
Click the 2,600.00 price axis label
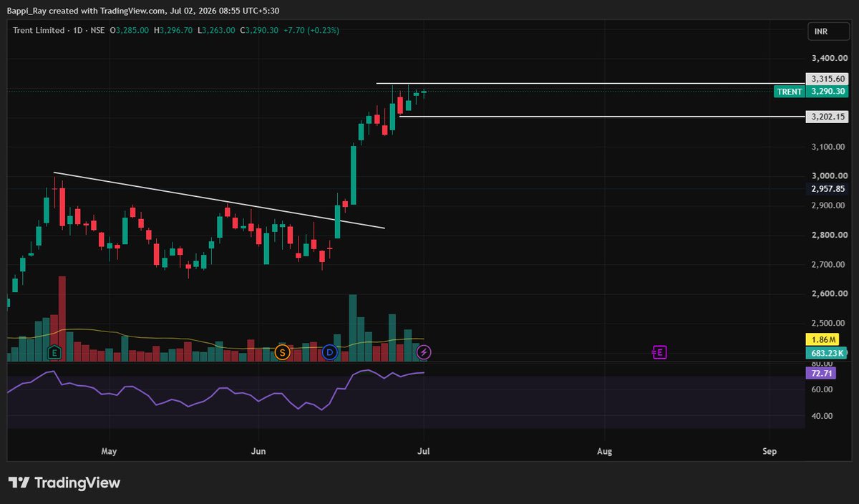(x=830, y=294)
